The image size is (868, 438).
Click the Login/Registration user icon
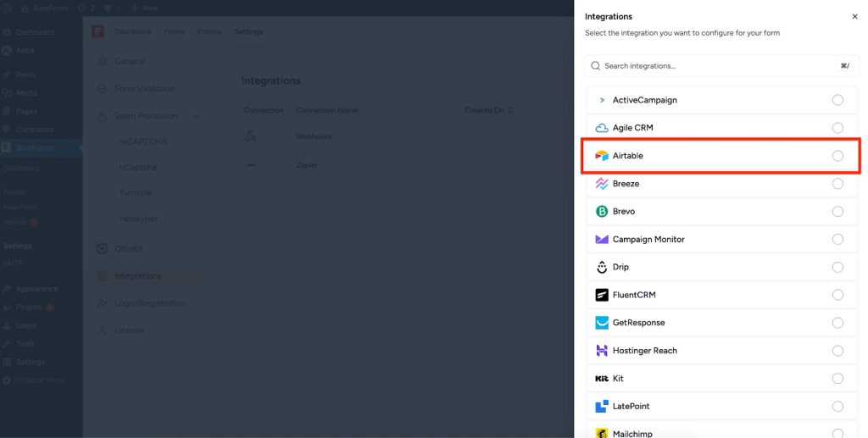pyautogui.click(x=102, y=303)
